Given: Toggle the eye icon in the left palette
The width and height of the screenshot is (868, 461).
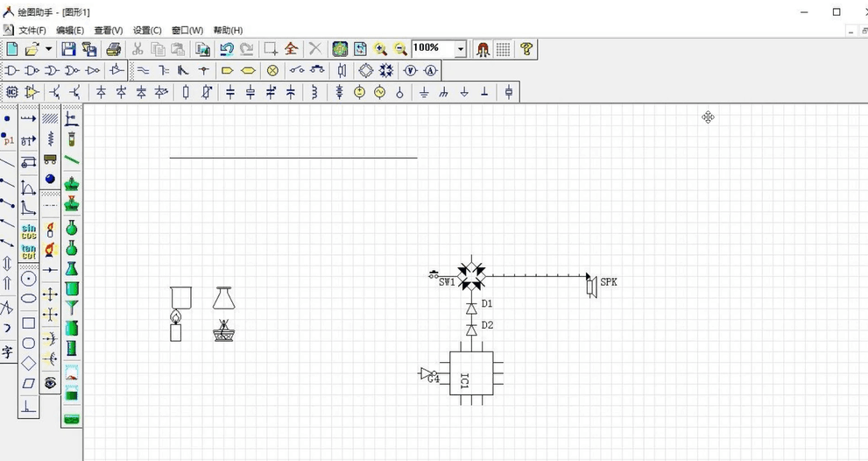Looking at the screenshot, I should (x=51, y=383).
